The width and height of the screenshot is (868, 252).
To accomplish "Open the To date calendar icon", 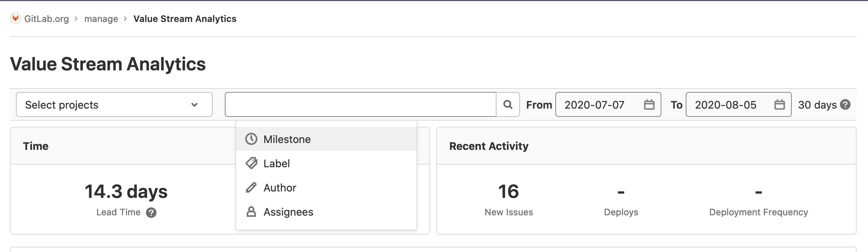I will click(x=779, y=104).
